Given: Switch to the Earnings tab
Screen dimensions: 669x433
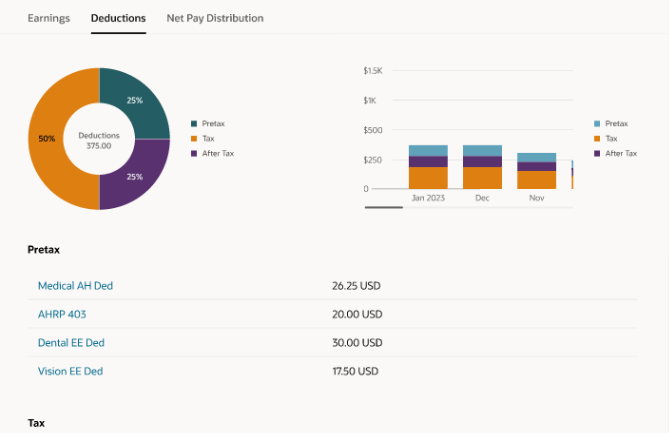Looking at the screenshot, I should click(x=48, y=18).
